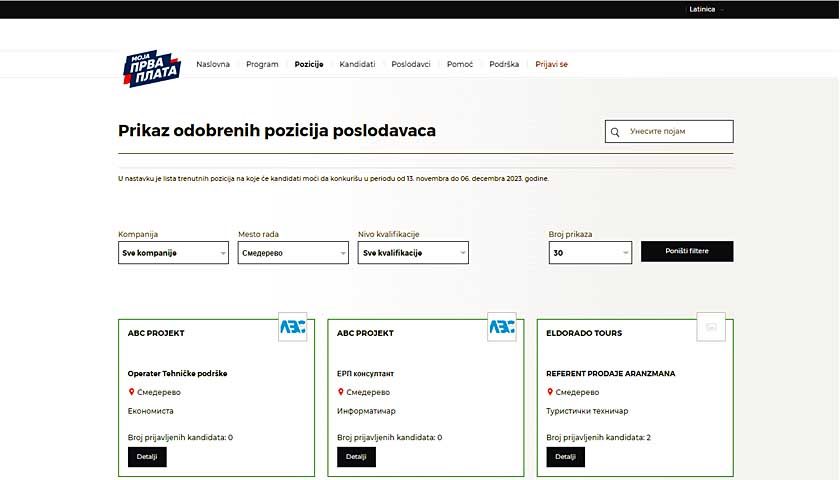Open the Kandidati menu item
Viewport: 840px width, 480px height.
coord(357,64)
